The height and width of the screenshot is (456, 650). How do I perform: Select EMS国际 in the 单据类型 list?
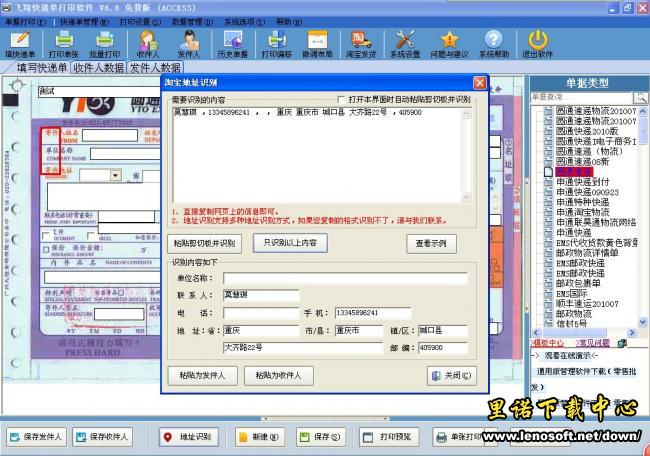pos(571,293)
